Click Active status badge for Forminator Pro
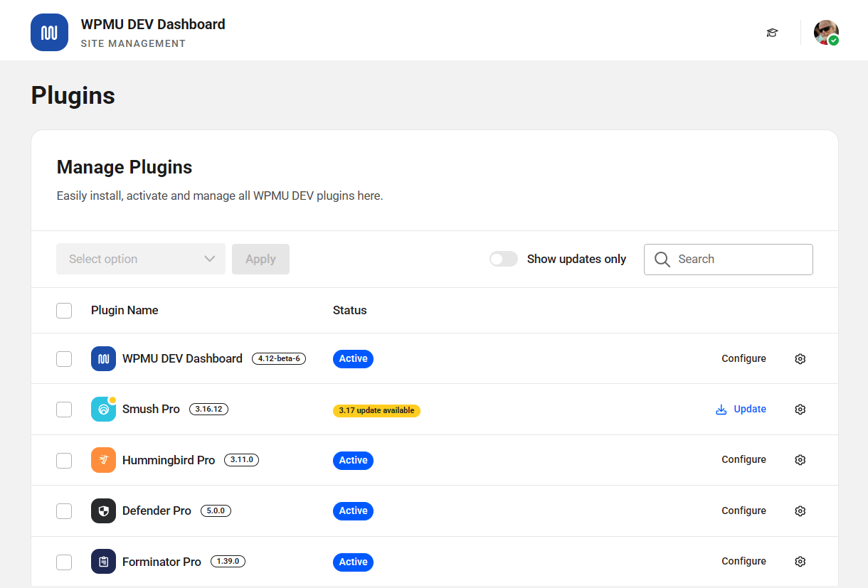Screen dimensions: 868x588 [353, 562]
